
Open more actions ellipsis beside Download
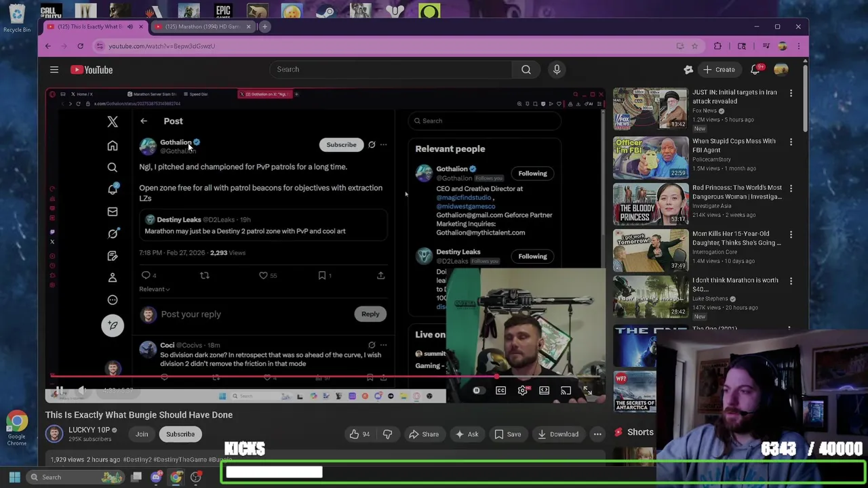pos(597,434)
